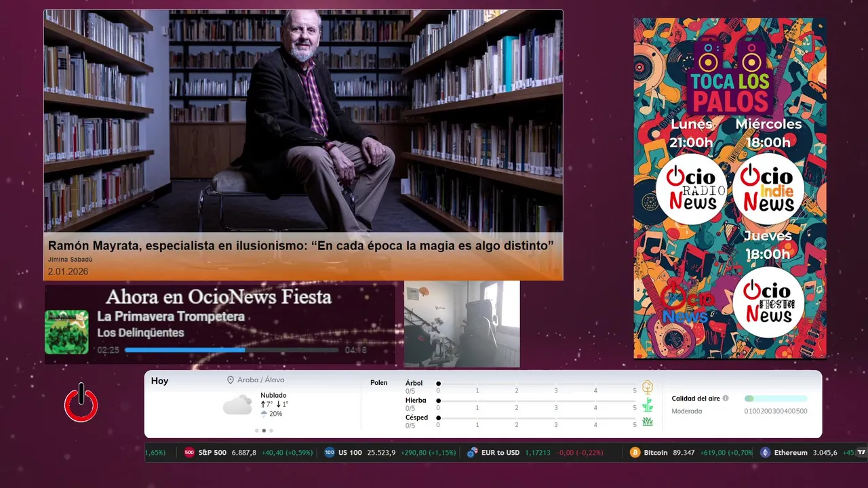Click the EUR to USD rate 1,17213
Viewport: 868px width, 488px height.
[x=538, y=452]
